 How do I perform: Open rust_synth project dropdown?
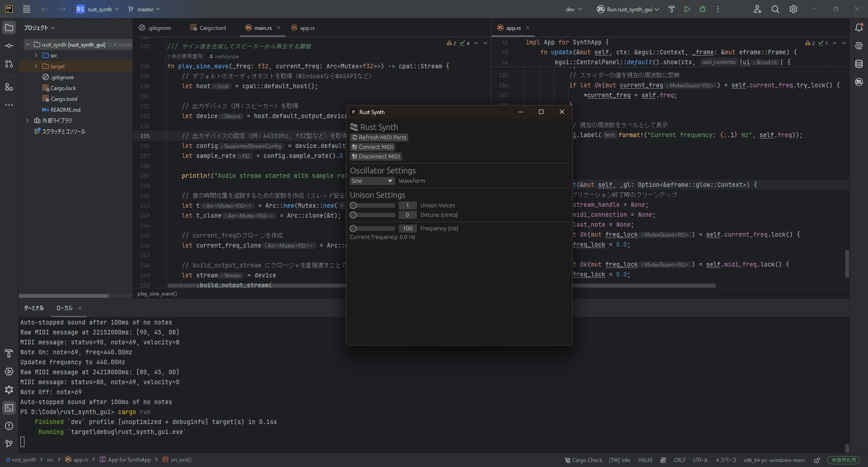point(98,9)
